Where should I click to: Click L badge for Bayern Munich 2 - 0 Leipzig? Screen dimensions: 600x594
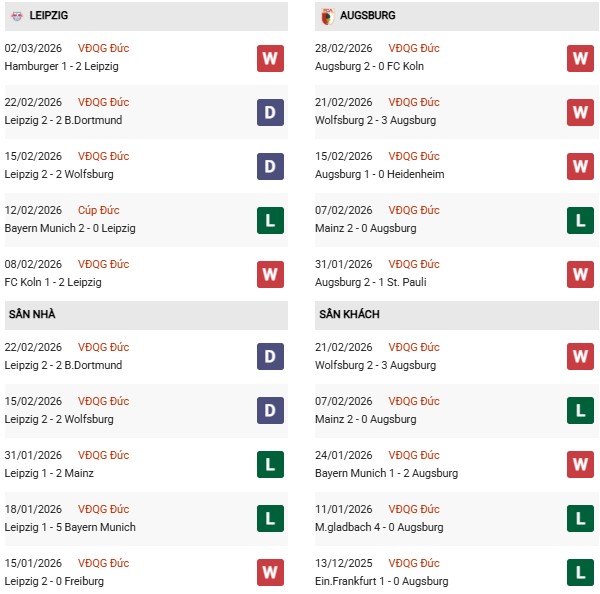270,220
